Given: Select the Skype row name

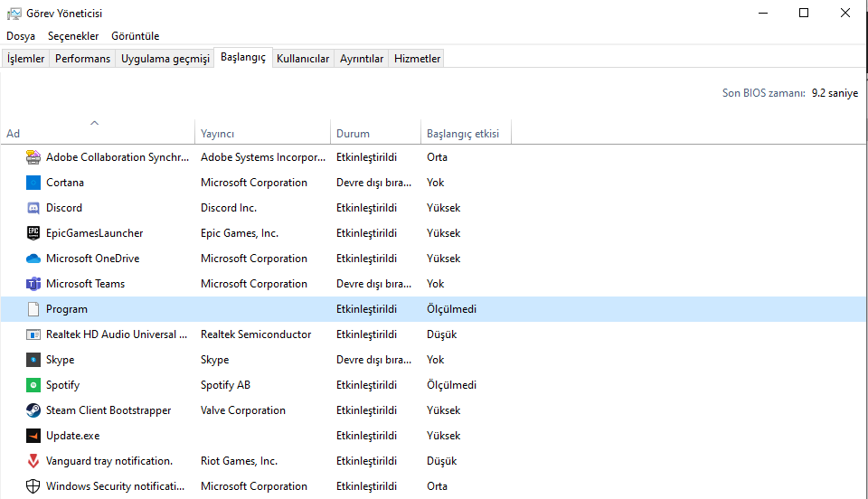Looking at the screenshot, I should pyautogui.click(x=60, y=360).
